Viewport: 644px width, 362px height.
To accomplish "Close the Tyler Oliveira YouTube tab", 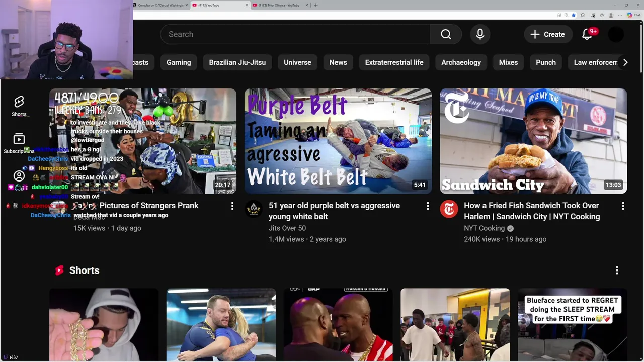I will click(x=306, y=5).
